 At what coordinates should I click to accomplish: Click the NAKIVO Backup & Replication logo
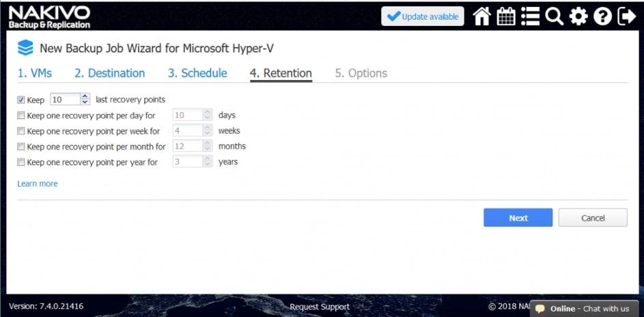click(x=49, y=16)
